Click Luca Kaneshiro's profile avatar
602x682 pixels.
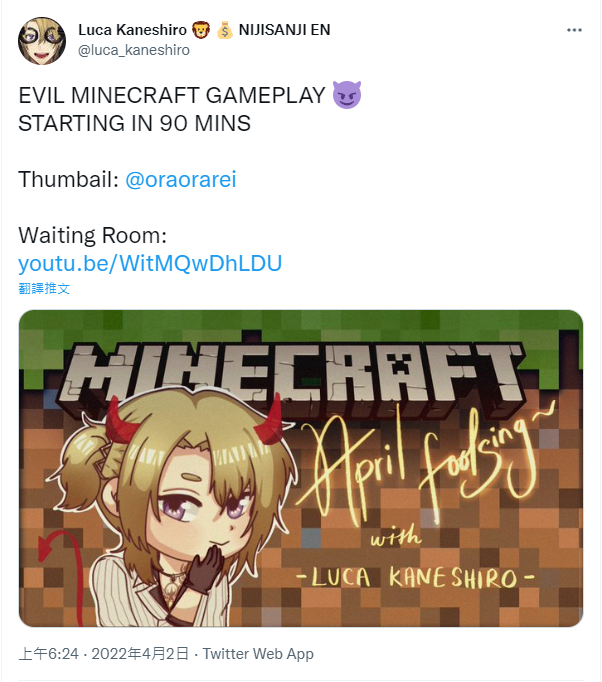click(42, 41)
